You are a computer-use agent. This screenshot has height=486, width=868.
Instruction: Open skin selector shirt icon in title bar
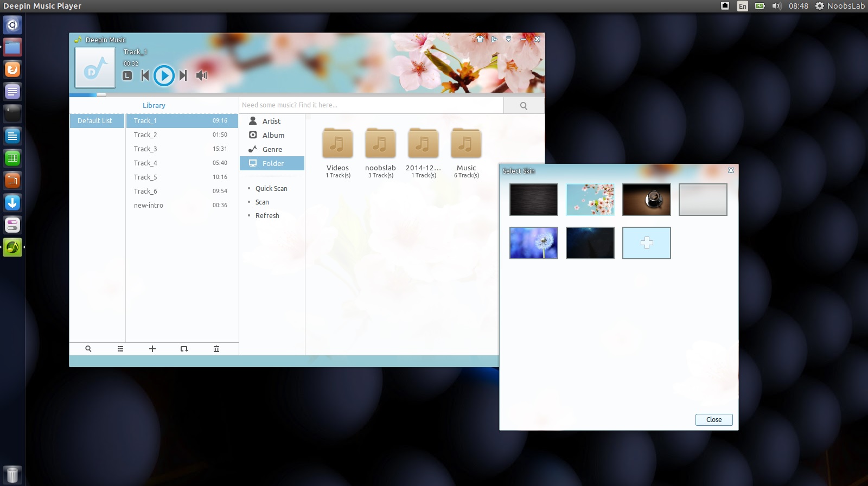coord(480,39)
